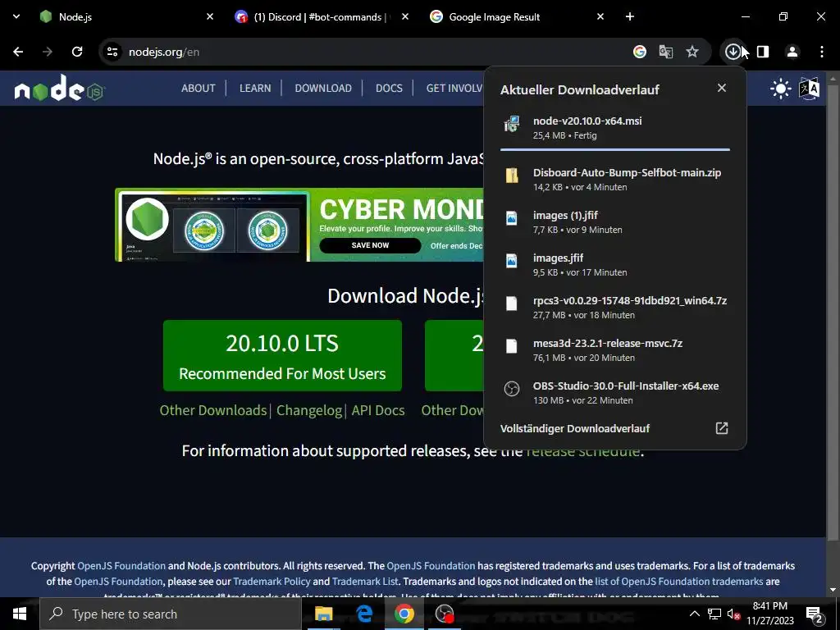Open the language selector icon on nodejs.org
The height and width of the screenshot is (630, 840).
coord(809,89)
